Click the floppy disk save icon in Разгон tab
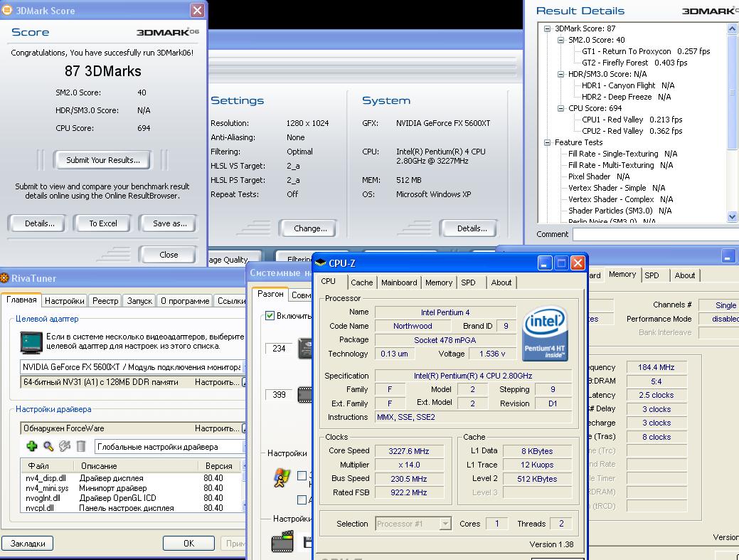 tap(308, 542)
